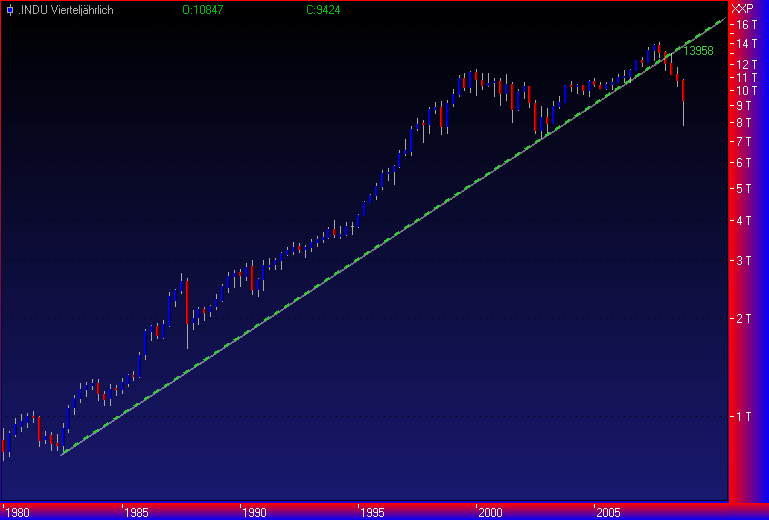Select the "2005" year marker on time axis

point(609,513)
